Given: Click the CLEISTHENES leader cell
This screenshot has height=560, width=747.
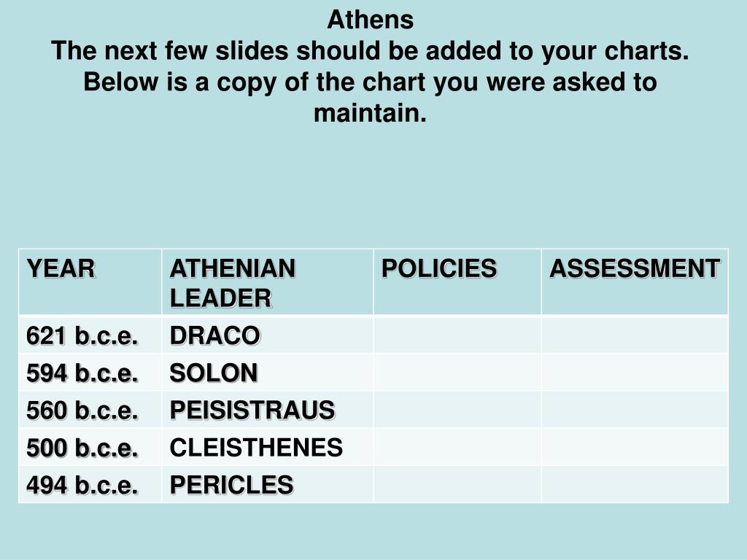Looking at the screenshot, I should pyautogui.click(x=267, y=447).
